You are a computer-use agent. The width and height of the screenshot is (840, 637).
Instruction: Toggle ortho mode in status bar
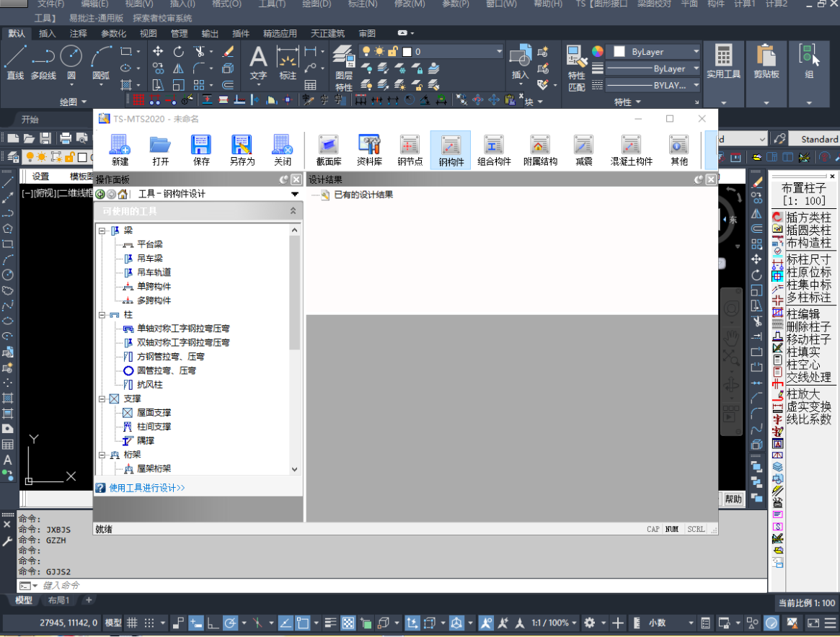(213, 623)
